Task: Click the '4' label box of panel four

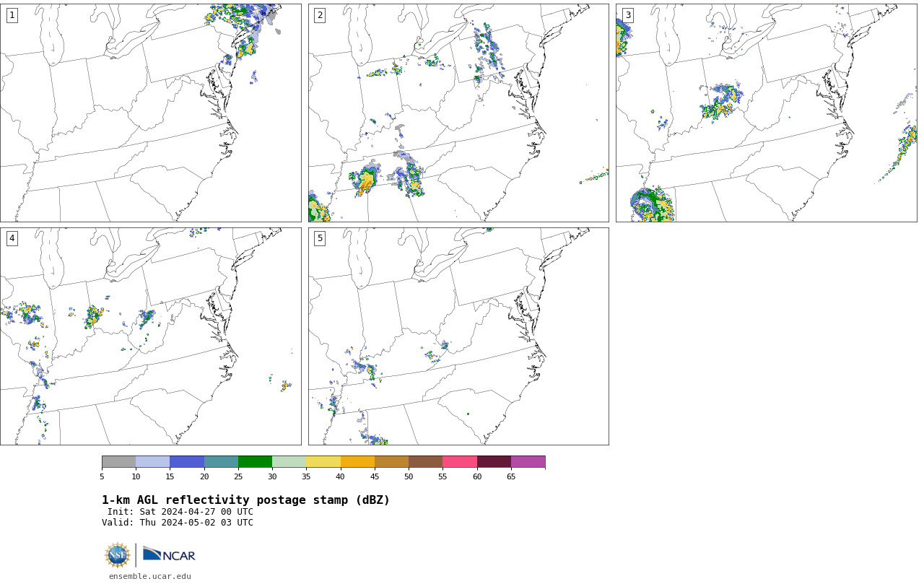Action: (12, 238)
